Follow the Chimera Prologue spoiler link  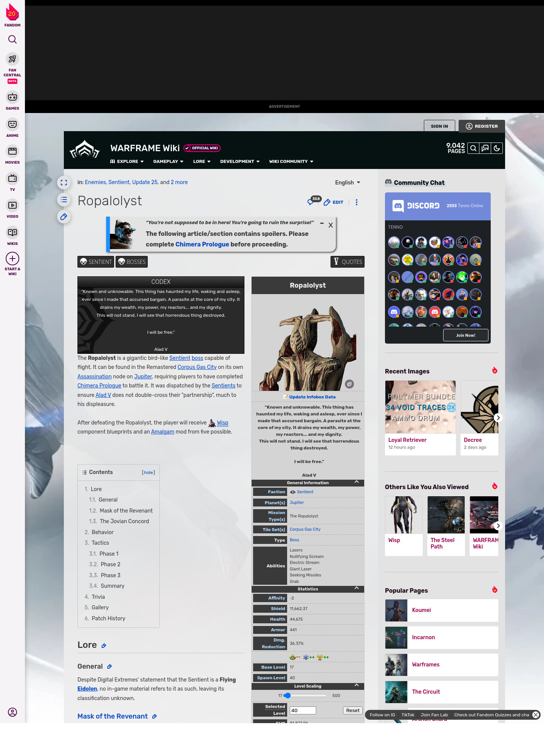click(x=202, y=244)
